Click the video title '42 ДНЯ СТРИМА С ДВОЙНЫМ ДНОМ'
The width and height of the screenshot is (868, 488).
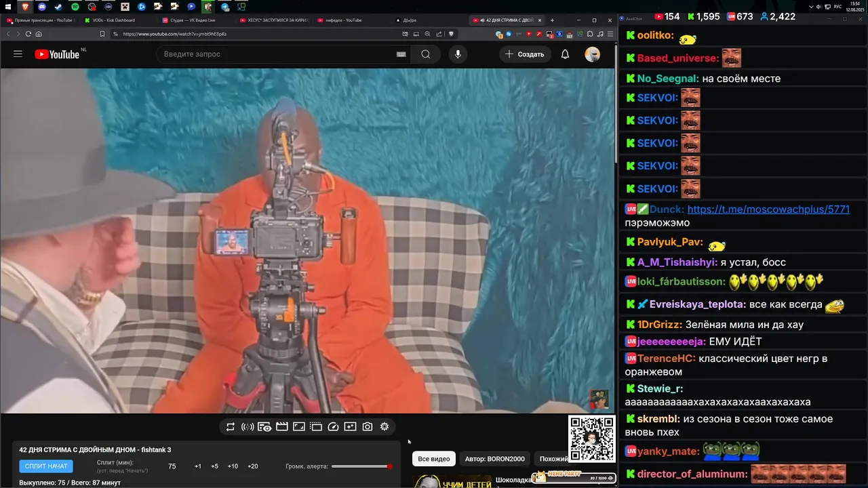(95, 450)
